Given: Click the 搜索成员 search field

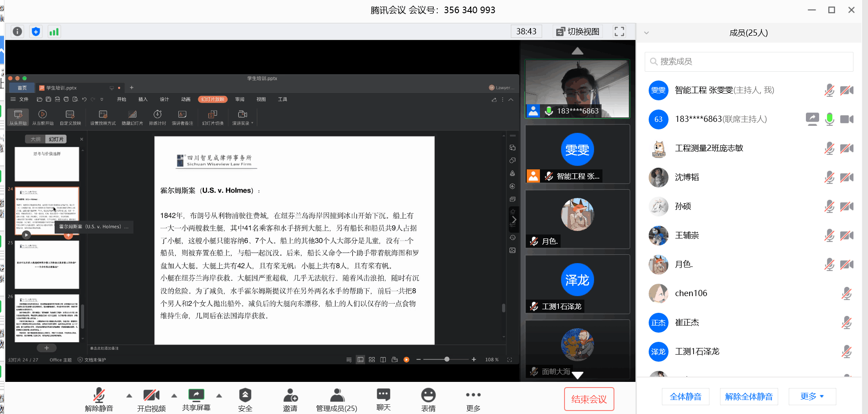Looking at the screenshot, I should 749,62.
